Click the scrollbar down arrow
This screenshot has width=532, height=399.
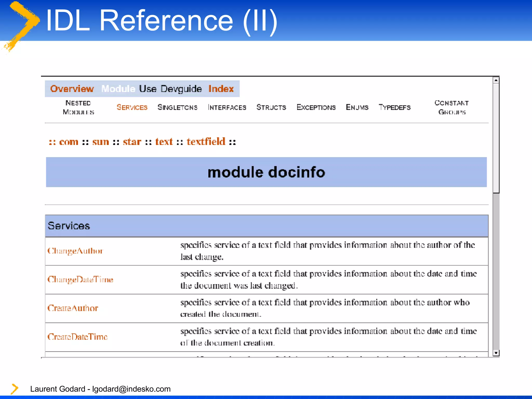click(x=496, y=353)
